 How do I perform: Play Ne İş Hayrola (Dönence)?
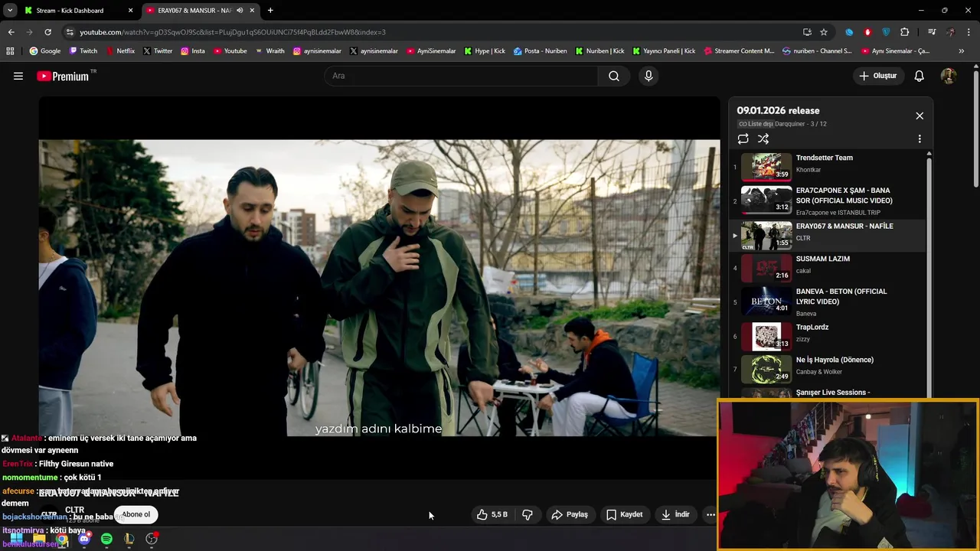point(828,368)
